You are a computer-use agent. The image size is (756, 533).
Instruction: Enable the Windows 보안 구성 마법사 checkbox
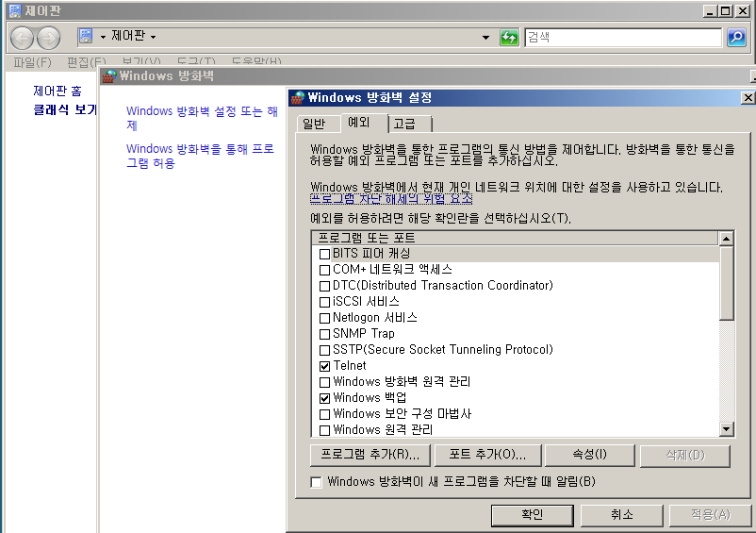[324, 414]
